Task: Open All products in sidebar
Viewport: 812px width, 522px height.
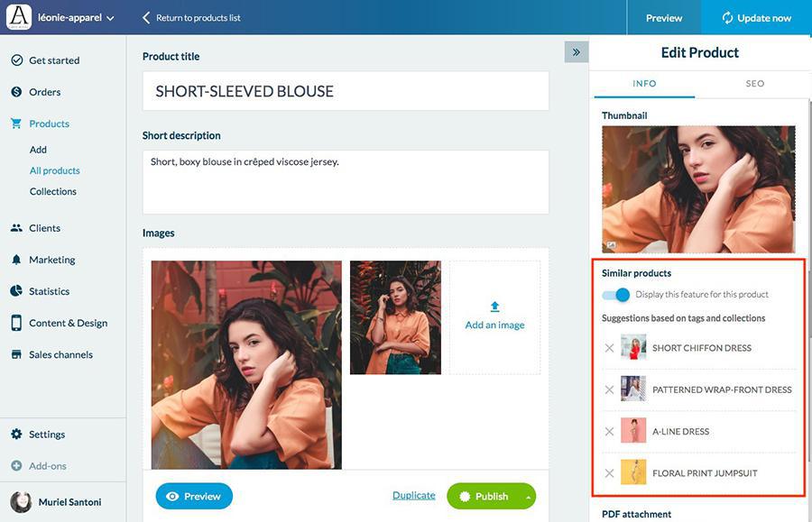Action: [55, 170]
